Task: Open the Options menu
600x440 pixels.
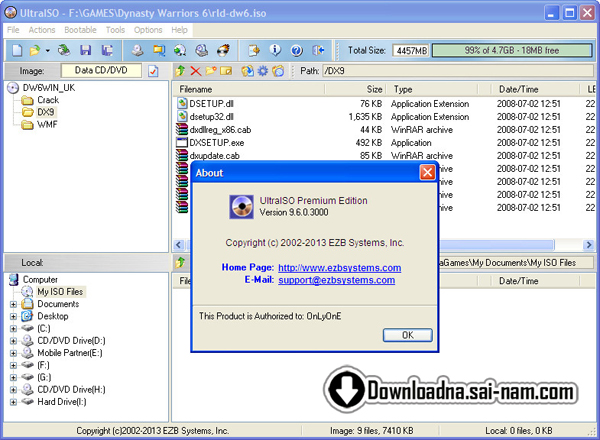Action: pos(148,30)
